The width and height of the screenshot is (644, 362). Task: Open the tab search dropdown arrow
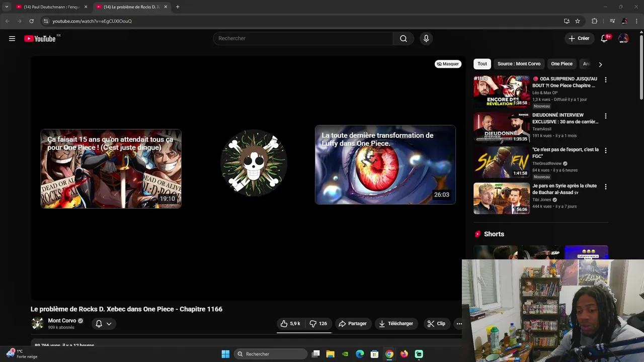click(x=7, y=7)
